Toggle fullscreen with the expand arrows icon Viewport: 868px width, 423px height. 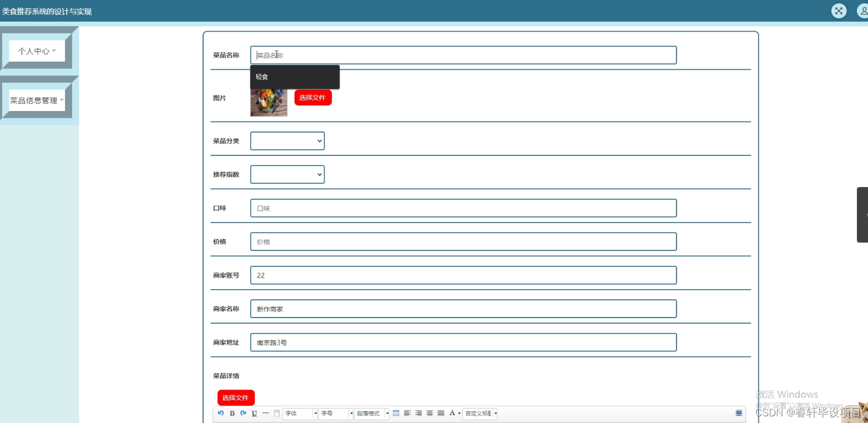(x=839, y=11)
